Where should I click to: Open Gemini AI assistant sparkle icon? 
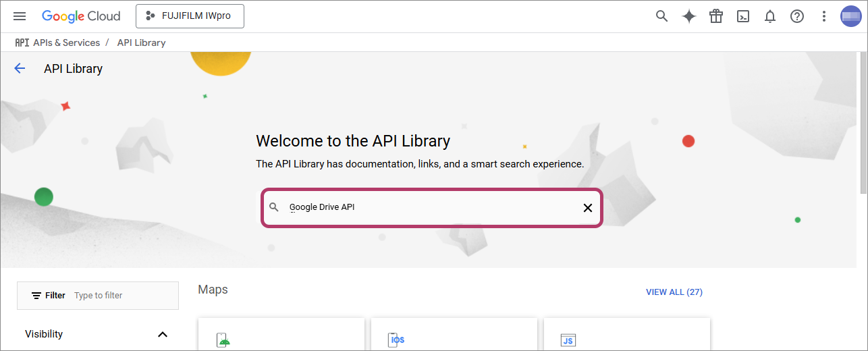pyautogui.click(x=688, y=16)
